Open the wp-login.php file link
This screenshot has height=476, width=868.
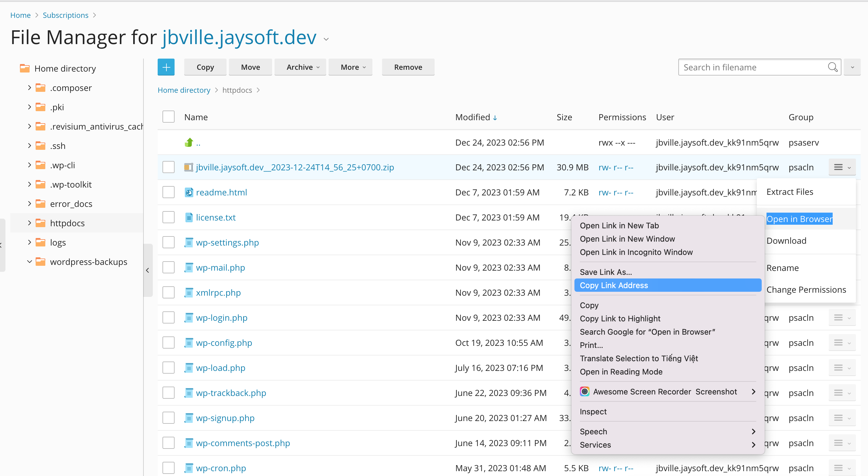point(221,318)
